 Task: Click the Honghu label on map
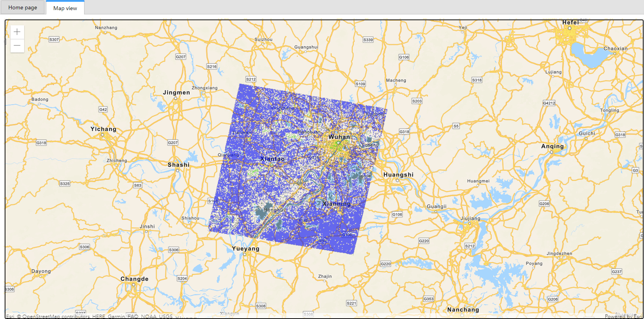273,210
